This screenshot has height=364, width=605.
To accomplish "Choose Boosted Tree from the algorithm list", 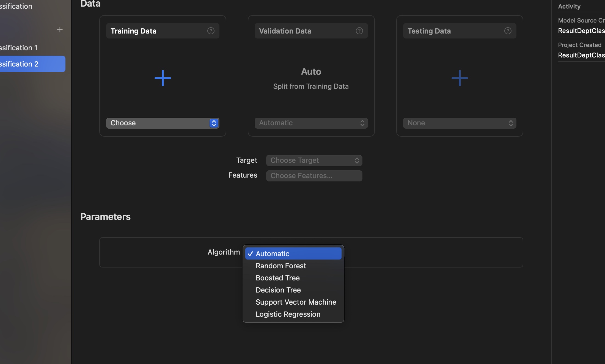I will click(278, 278).
